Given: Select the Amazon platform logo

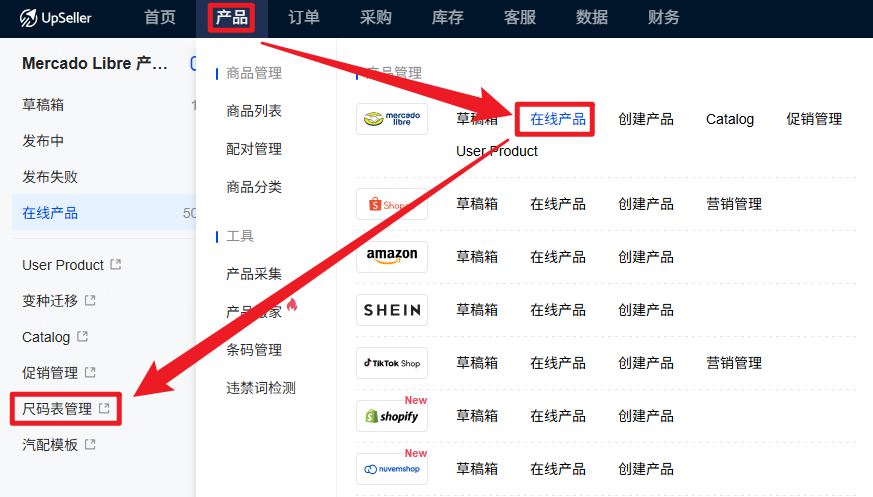Looking at the screenshot, I should point(391,257).
